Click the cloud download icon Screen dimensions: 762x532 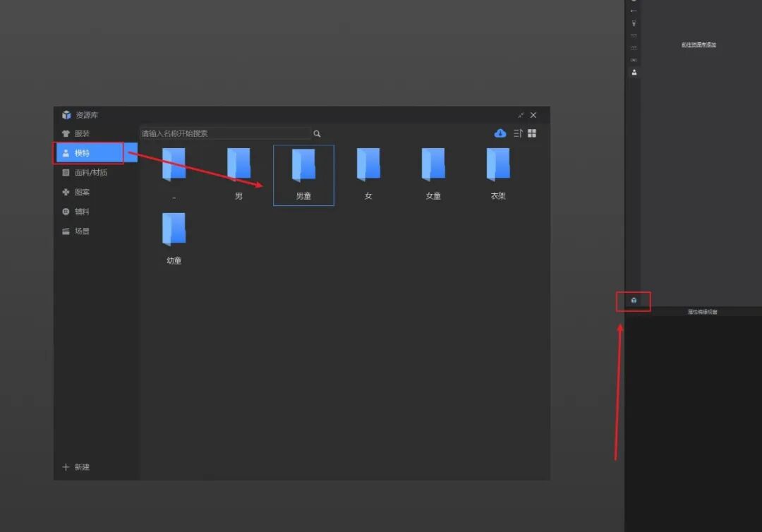pyautogui.click(x=500, y=133)
